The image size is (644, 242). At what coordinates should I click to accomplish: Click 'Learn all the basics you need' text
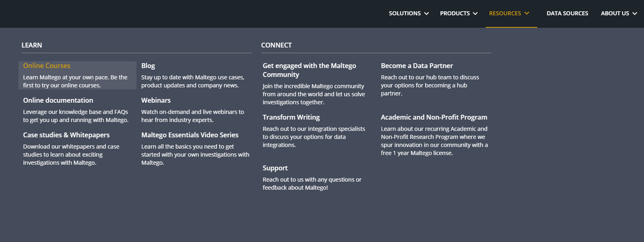coord(195,155)
